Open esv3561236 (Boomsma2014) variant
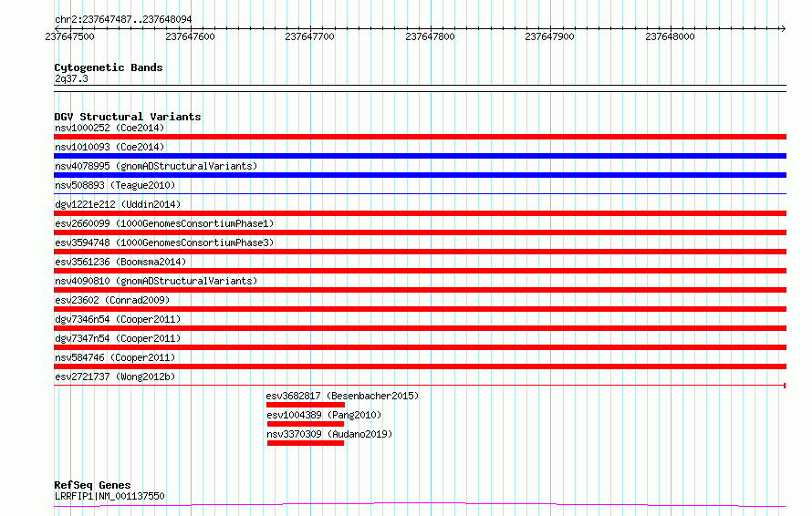Screen dimensions: 812x516 click(x=120, y=262)
